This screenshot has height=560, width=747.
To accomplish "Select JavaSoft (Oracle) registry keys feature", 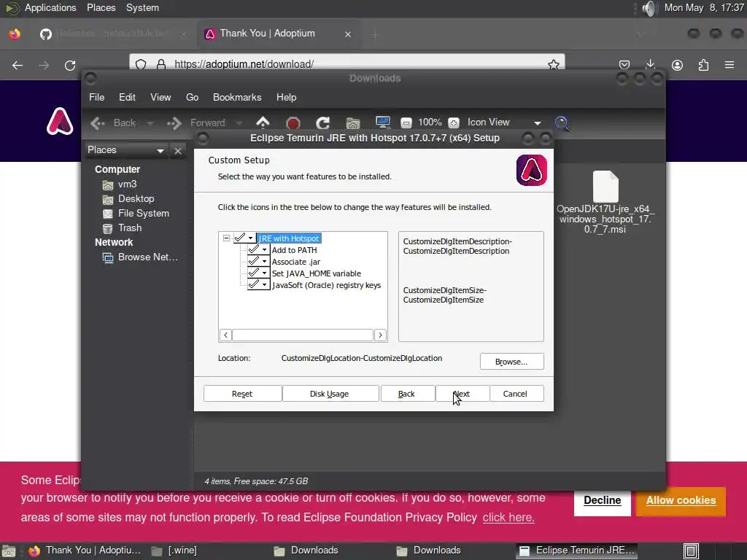I will (326, 285).
